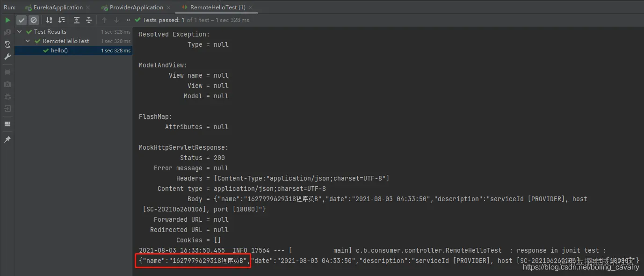This screenshot has height=276, width=644.
Task: Click 'Status = 200' console line
Action: click(203, 158)
